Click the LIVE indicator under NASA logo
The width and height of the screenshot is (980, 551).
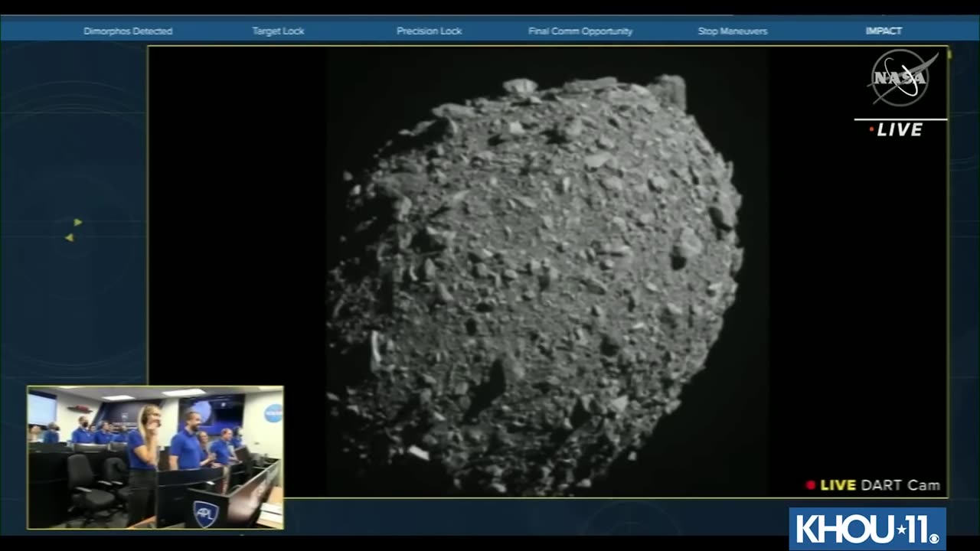896,130
